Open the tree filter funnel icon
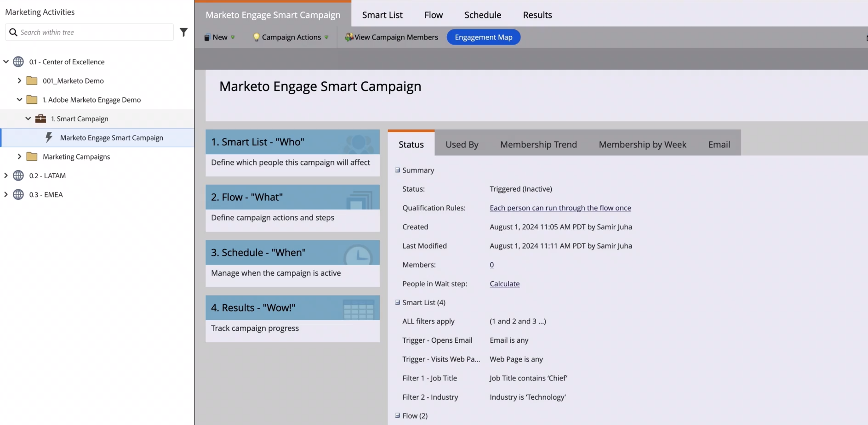Image resolution: width=868 pixels, height=425 pixels. [x=183, y=32]
